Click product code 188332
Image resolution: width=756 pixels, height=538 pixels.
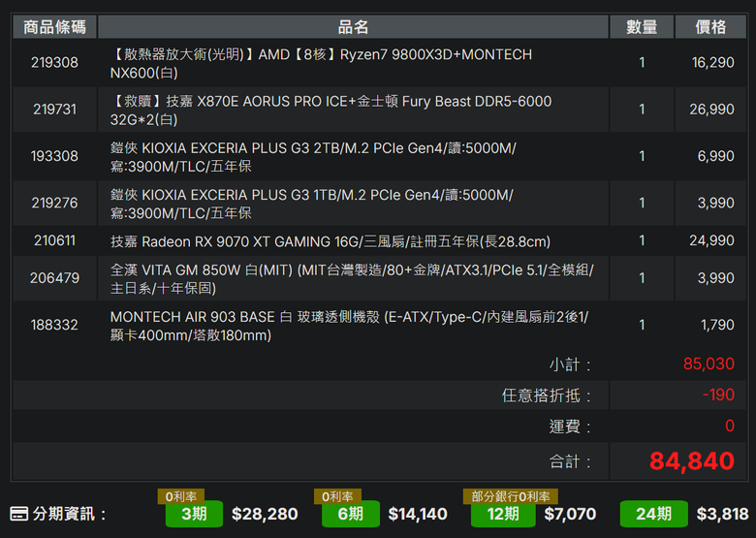click(x=54, y=325)
